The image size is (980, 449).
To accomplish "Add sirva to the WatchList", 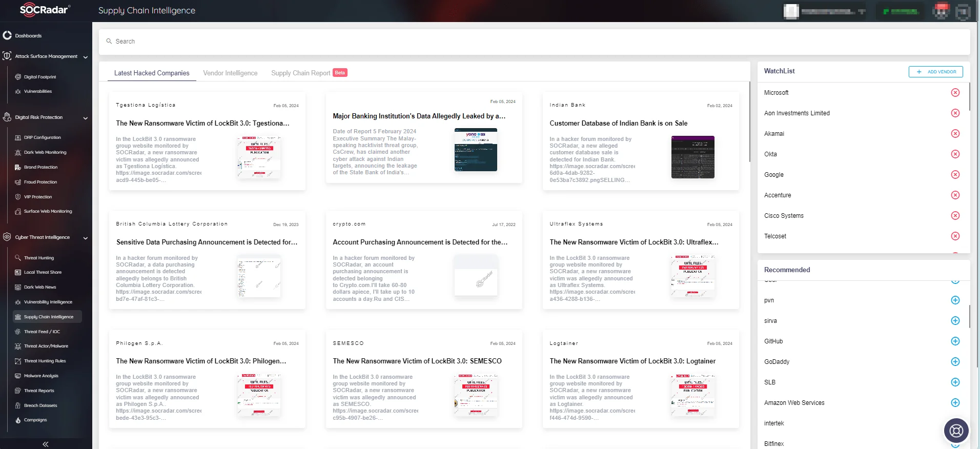I will [x=955, y=321].
